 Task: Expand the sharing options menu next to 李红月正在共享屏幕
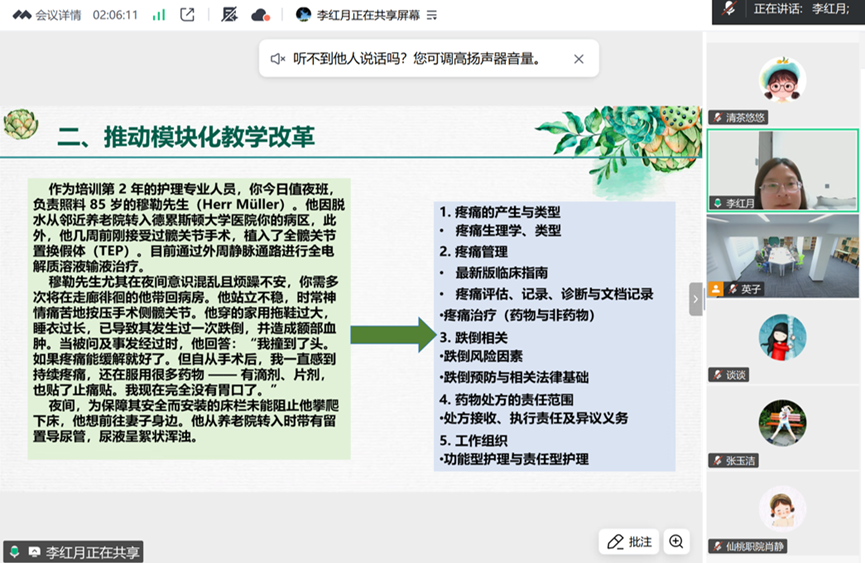point(432,15)
